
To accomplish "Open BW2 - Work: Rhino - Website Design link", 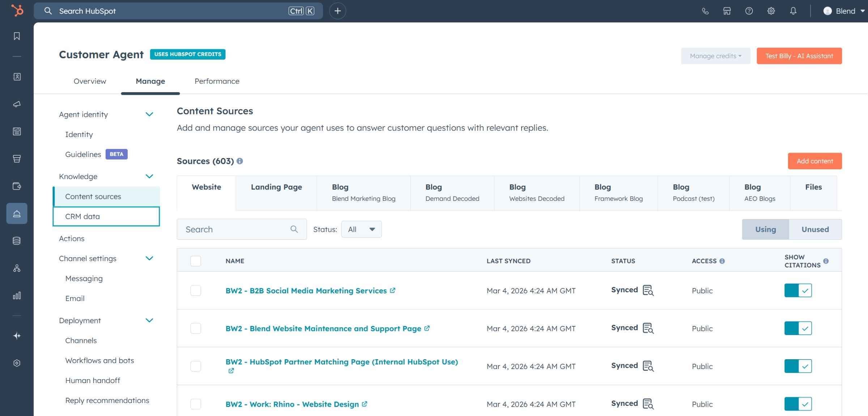I will click(292, 404).
